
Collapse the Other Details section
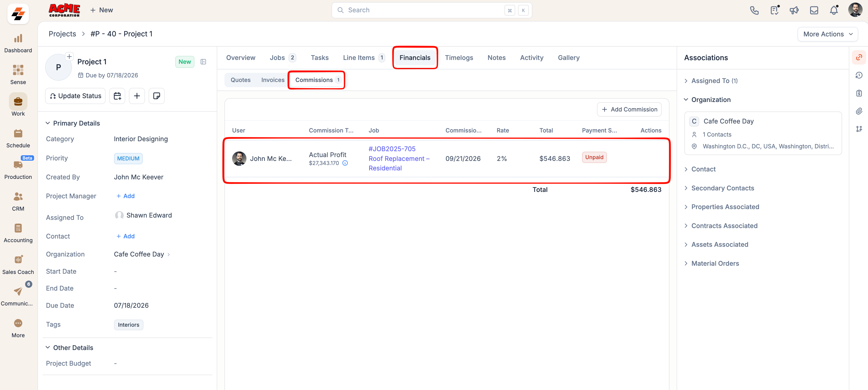pos(69,347)
